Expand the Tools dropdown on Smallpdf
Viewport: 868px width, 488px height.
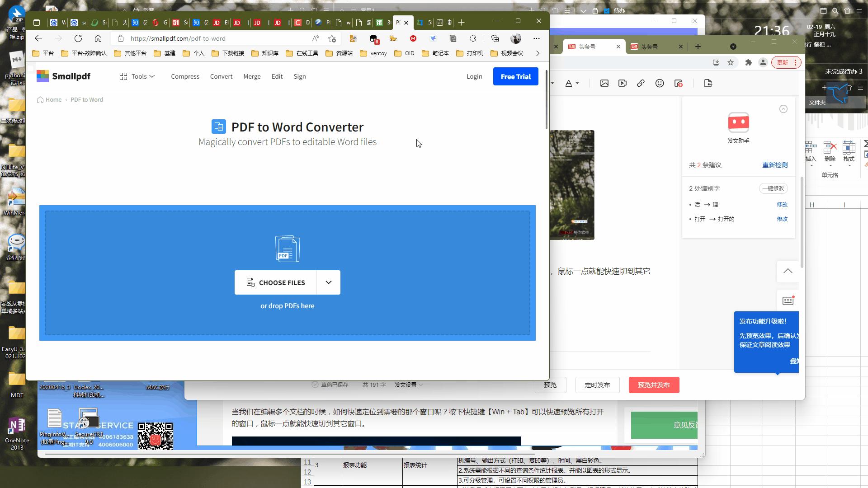click(138, 76)
